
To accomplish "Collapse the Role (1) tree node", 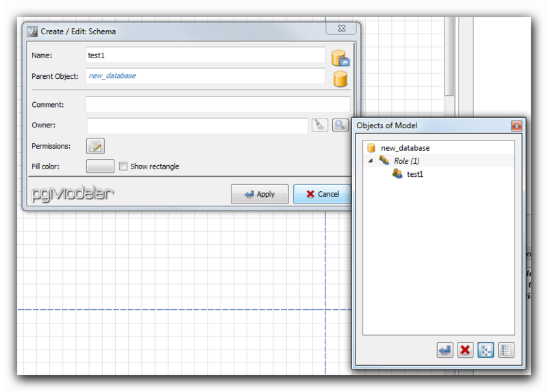I will point(371,161).
